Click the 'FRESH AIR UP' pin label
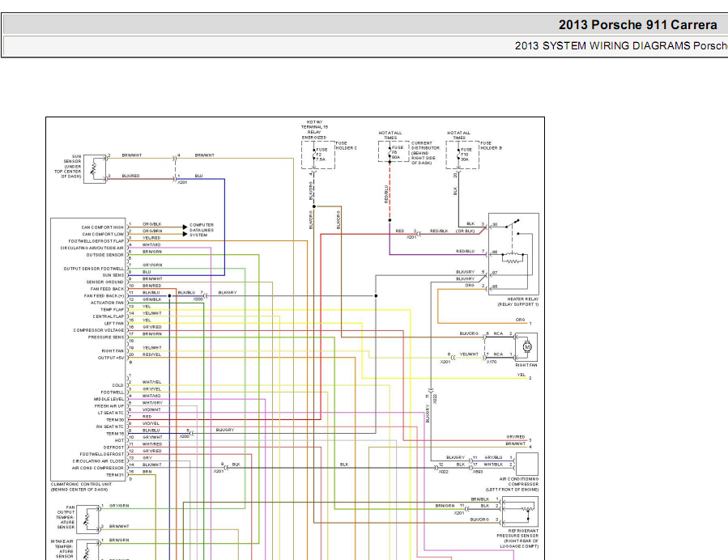 [x=109, y=406]
